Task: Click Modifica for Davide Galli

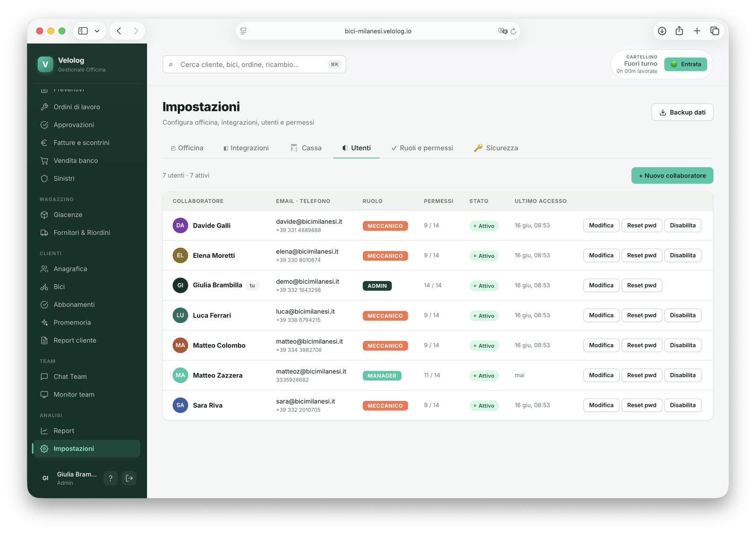Action: pos(601,225)
